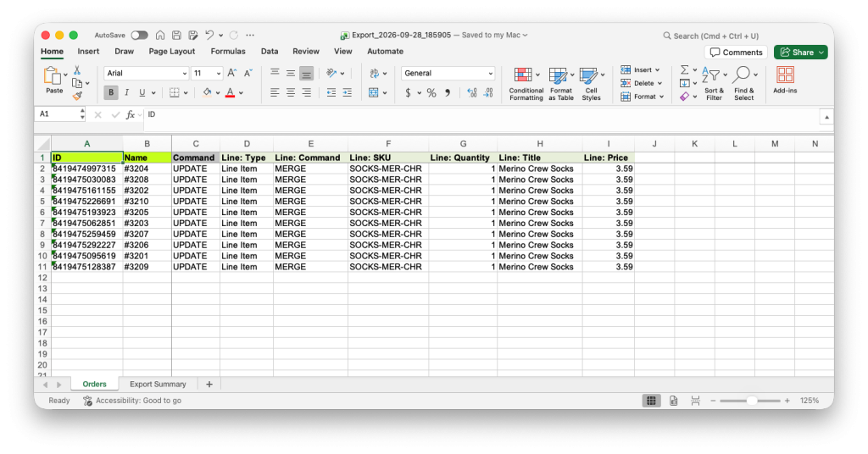Click the Percent Style icon
The image size is (868, 454).
[x=431, y=93]
